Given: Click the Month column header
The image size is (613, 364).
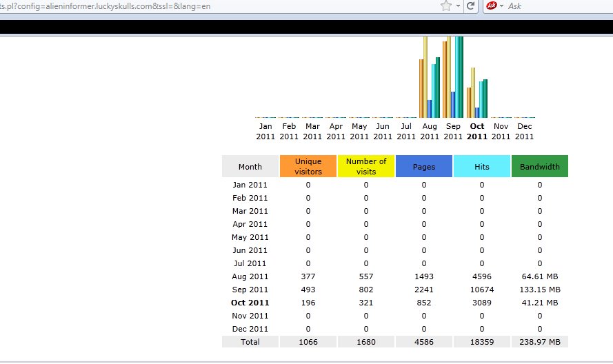Looking at the screenshot, I should 250,166.
